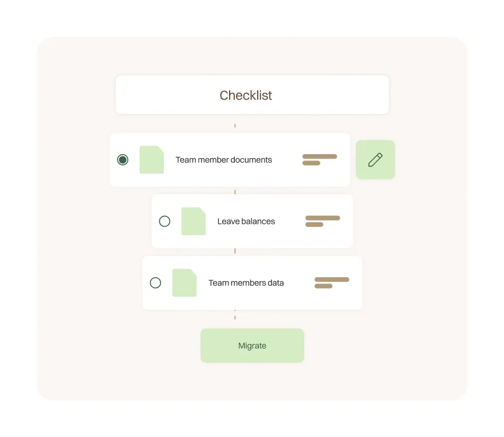
Task: Click the Team members data file icon
Action: coord(184,283)
